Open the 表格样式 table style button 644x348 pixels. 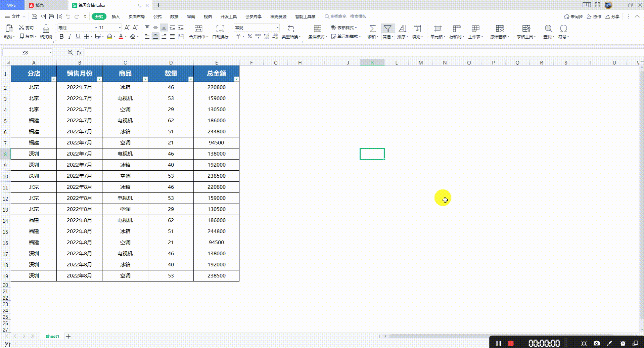(344, 28)
